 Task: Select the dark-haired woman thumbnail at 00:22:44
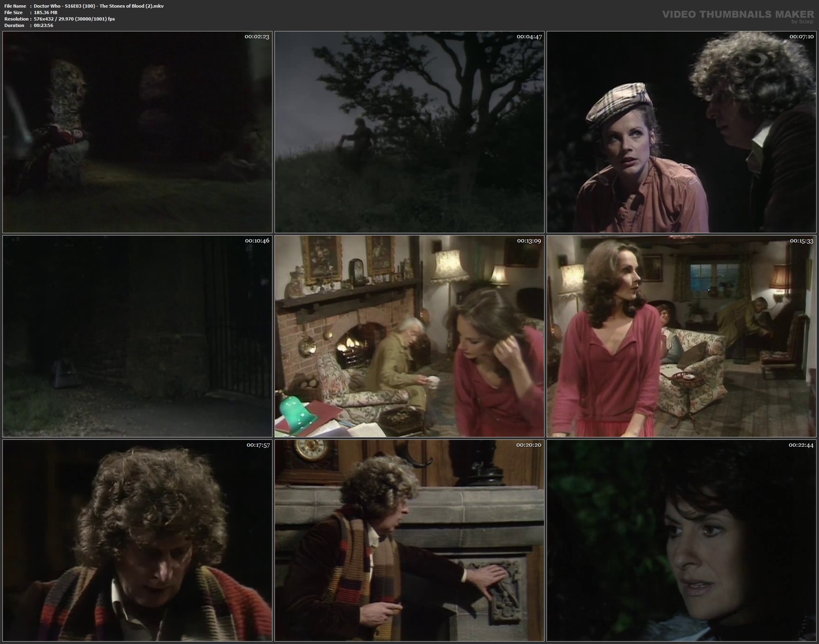(681, 540)
